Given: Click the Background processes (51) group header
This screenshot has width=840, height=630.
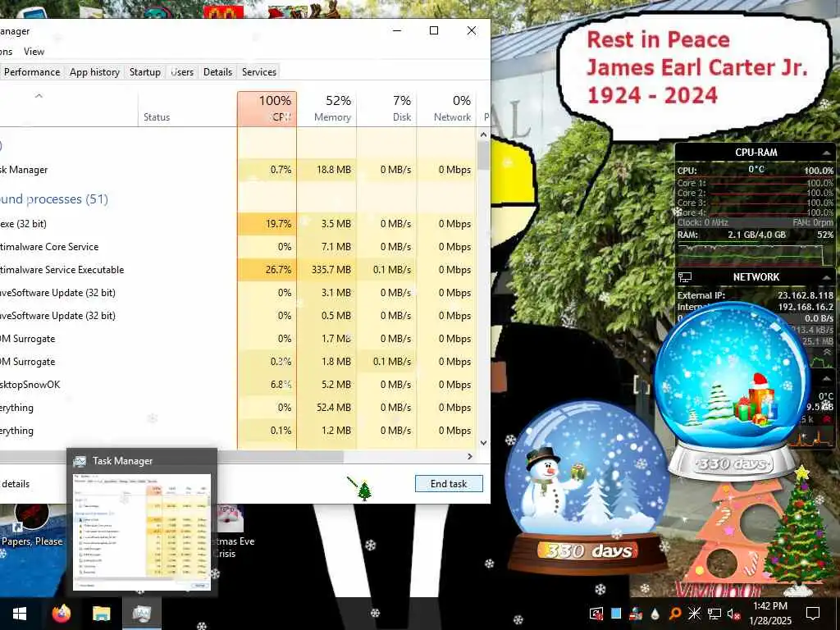Looking at the screenshot, I should point(53,199).
